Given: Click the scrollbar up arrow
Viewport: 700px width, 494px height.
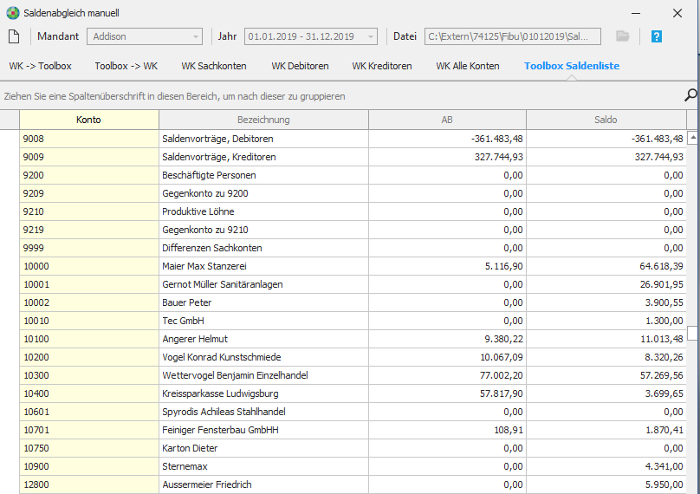Looking at the screenshot, I should click(x=692, y=138).
